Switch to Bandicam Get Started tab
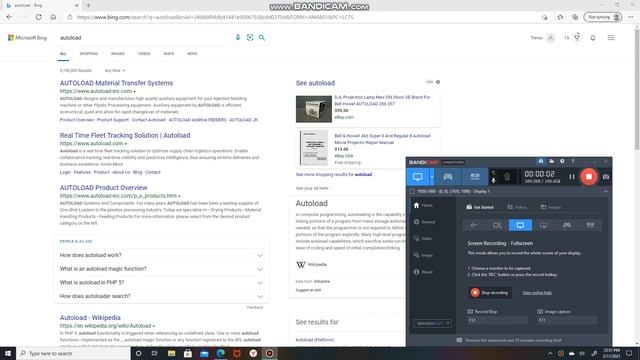The height and width of the screenshot is (360, 640). point(480,207)
